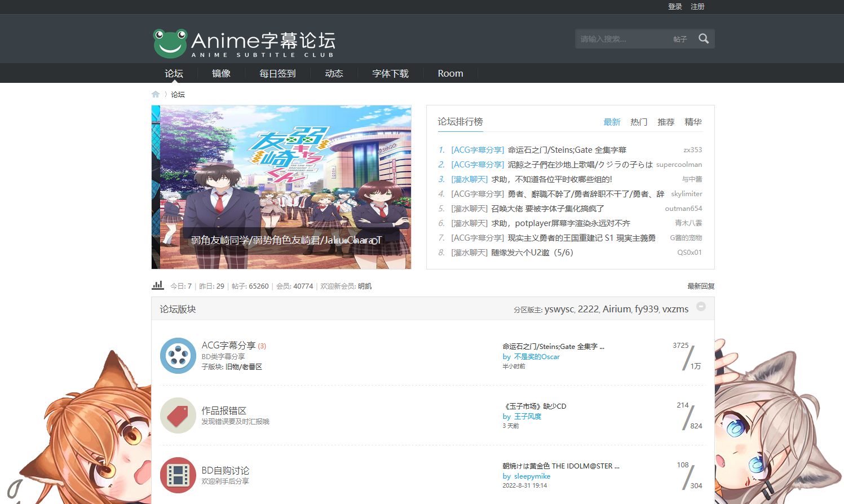
Task: Open the 动态 navigation menu
Action: point(334,73)
